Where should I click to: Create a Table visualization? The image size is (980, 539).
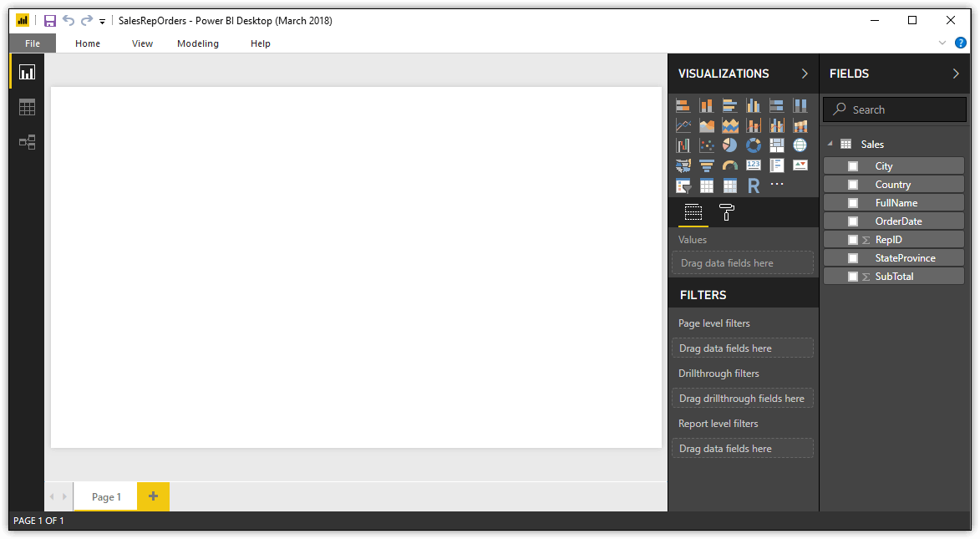click(x=706, y=186)
